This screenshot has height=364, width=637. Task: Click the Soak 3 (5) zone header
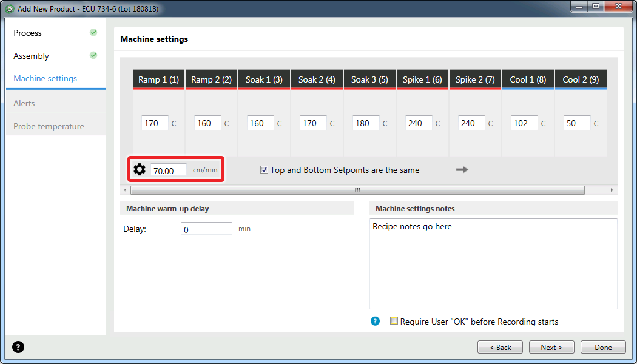[x=369, y=79]
